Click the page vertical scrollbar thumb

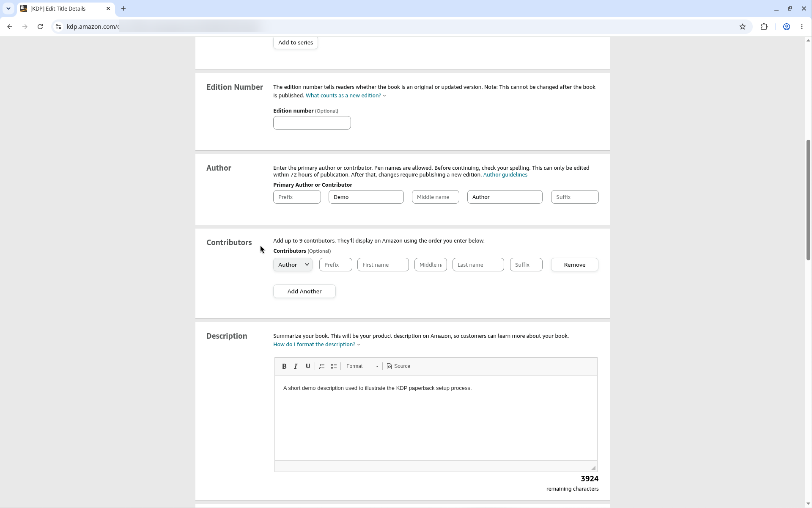808,200
